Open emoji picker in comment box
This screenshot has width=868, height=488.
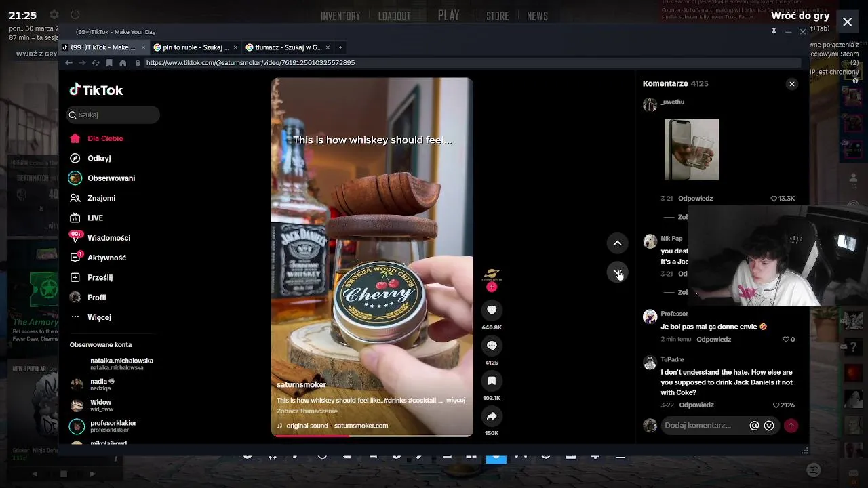[x=769, y=426]
